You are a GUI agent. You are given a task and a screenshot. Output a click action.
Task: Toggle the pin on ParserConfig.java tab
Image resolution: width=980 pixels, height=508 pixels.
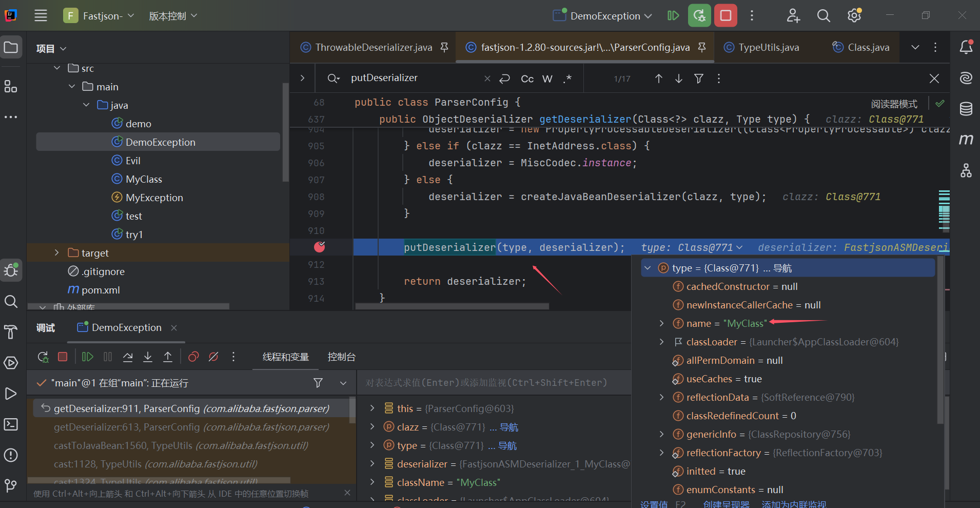(x=702, y=47)
